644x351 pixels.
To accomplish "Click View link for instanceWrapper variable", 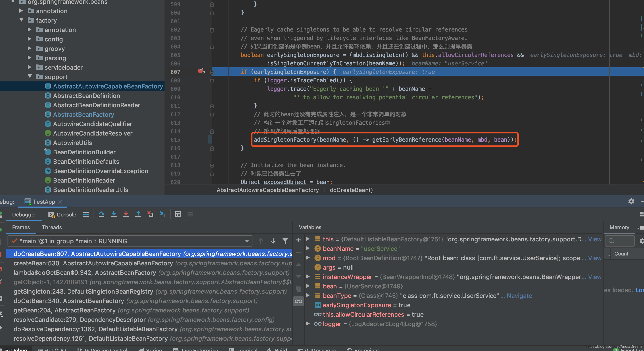I will (594, 277).
